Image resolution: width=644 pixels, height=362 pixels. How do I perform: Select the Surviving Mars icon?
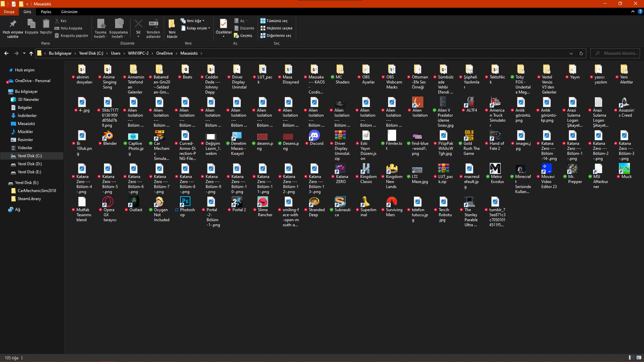coord(392,202)
